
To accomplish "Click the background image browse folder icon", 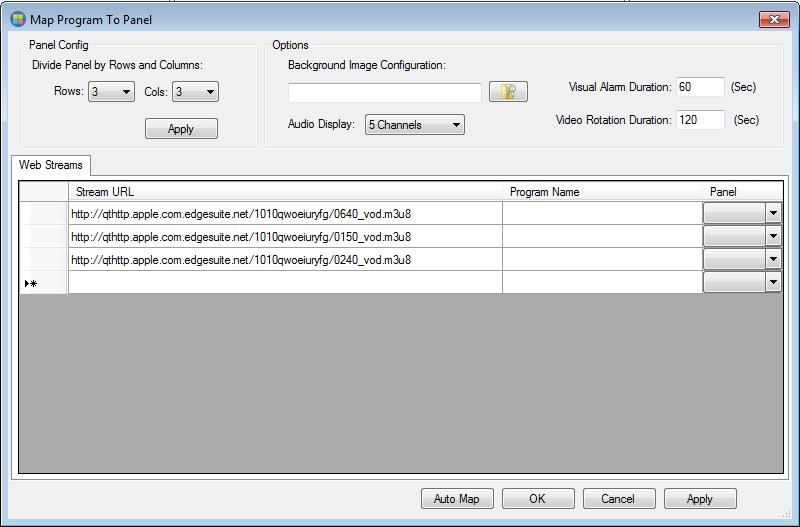I will [508, 92].
